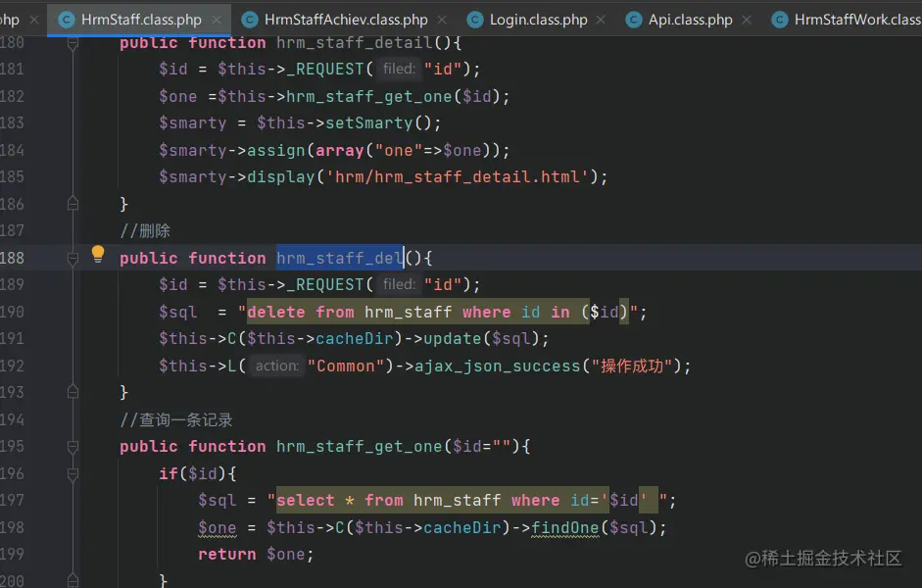Click the class icon on HrmStaffAchiev.class.php tab
Screen dimensions: 922x588
tap(250, 20)
